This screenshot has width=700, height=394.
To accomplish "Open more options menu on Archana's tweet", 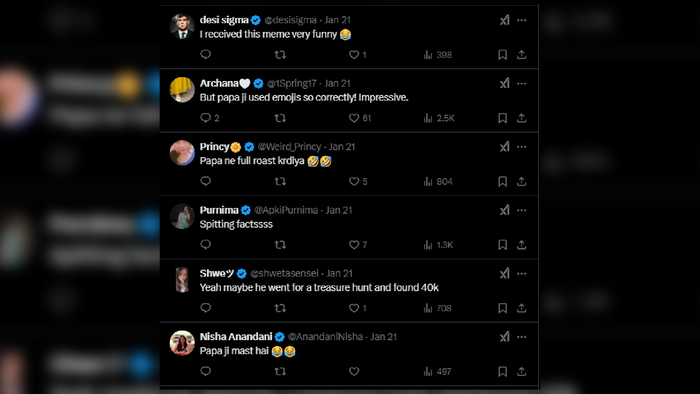I will tap(521, 83).
